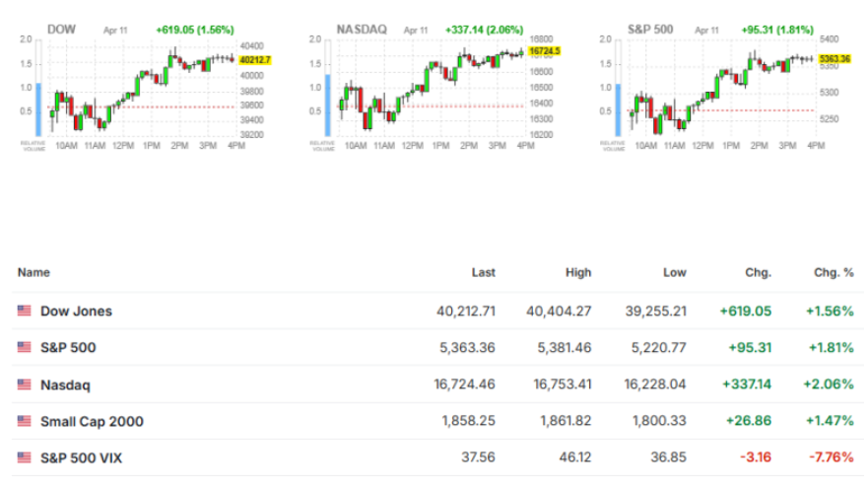Open the S&P 500 index link
Image resolution: width=868 pixels, height=493 pixels.
[x=68, y=348]
